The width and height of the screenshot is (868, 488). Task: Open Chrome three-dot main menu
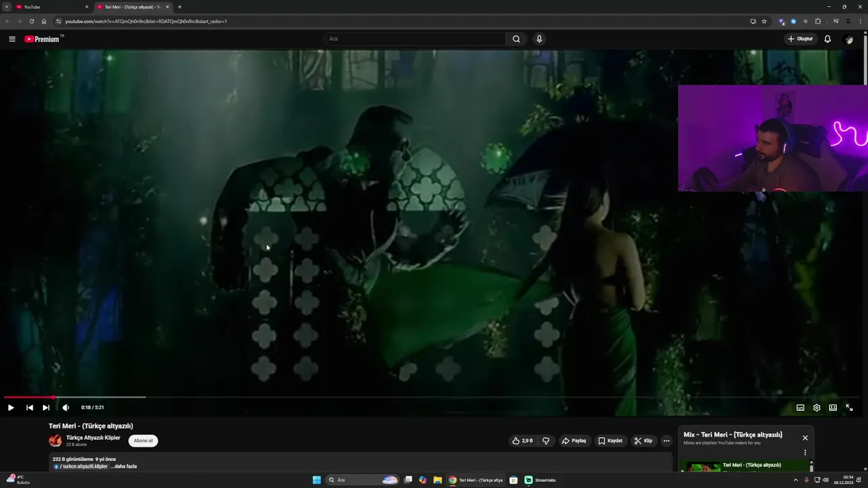(x=861, y=21)
